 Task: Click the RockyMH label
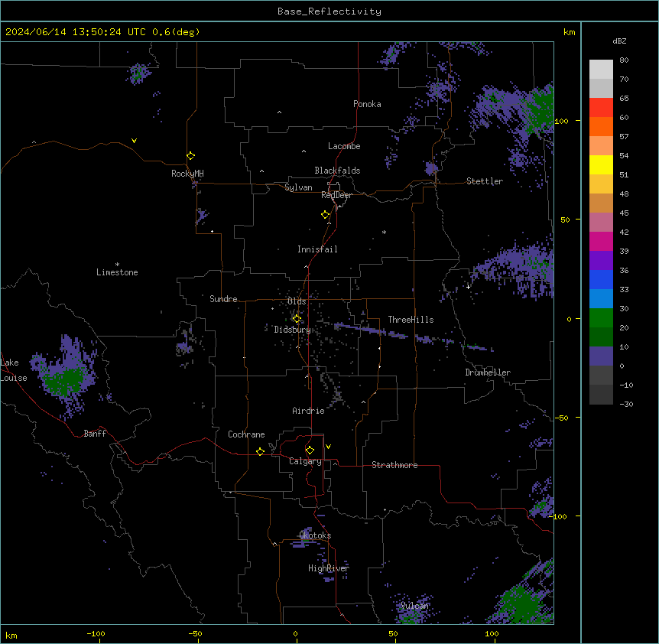click(x=187, y=174)
